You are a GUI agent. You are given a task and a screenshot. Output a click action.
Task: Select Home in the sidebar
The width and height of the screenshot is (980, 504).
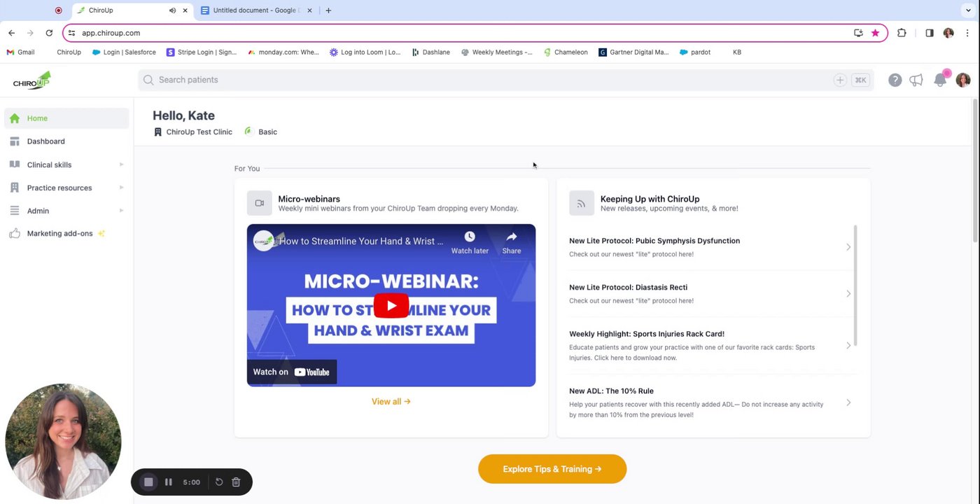coord(66,118)
